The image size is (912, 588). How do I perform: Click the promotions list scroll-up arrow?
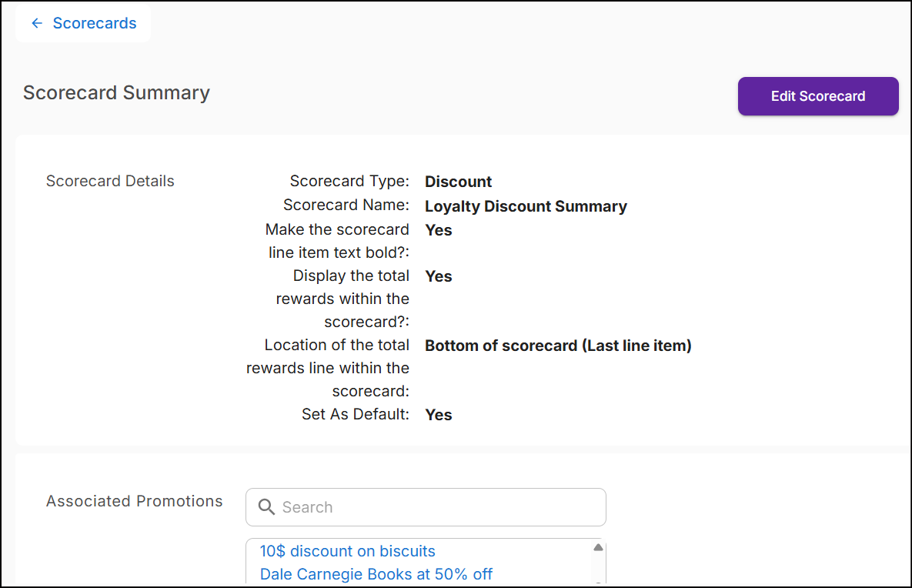598,547
